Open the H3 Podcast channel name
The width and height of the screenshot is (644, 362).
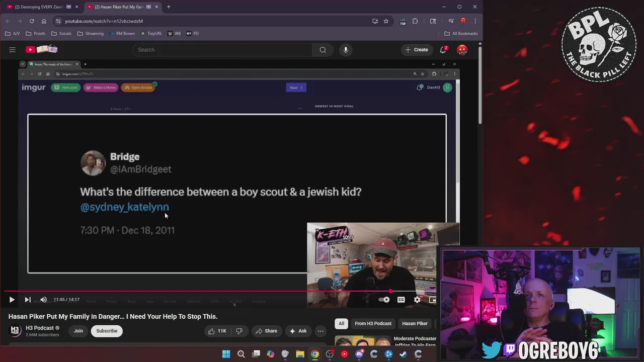click(40, 328)
